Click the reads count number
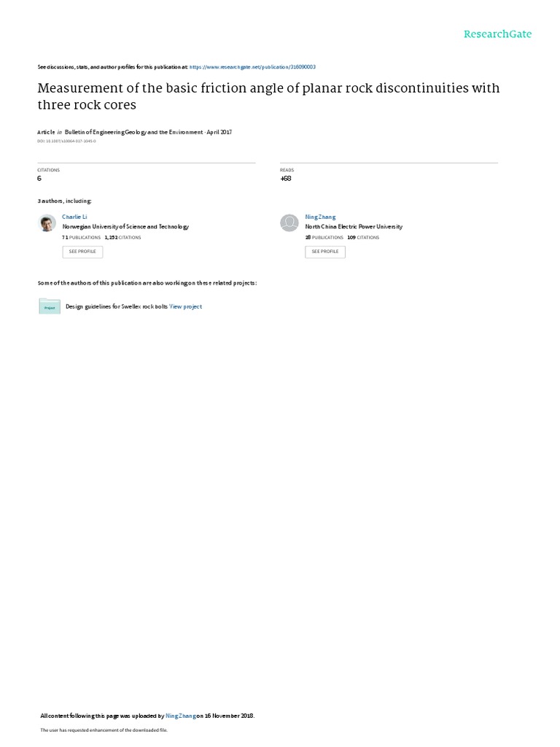Viewport: 560px width, 747px height. 286,179
